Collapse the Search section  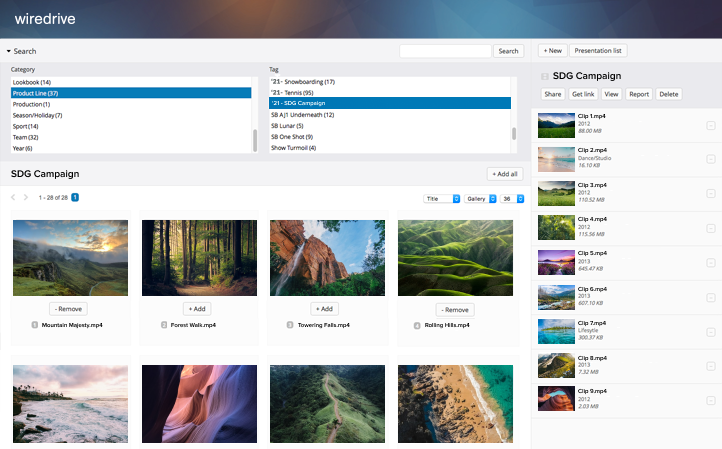click(x=9, y=51)
